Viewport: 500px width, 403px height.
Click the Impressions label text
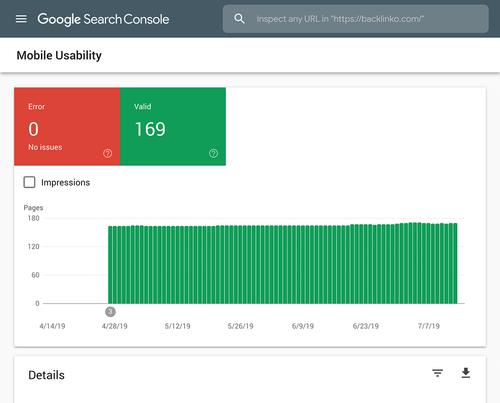[66, 183]
